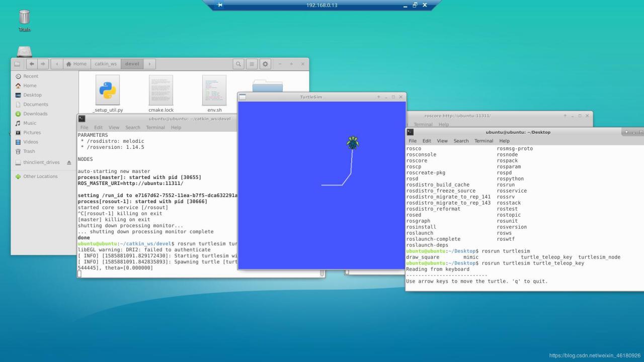Open Help menu in catkin_ws terminal

point(176,128)
